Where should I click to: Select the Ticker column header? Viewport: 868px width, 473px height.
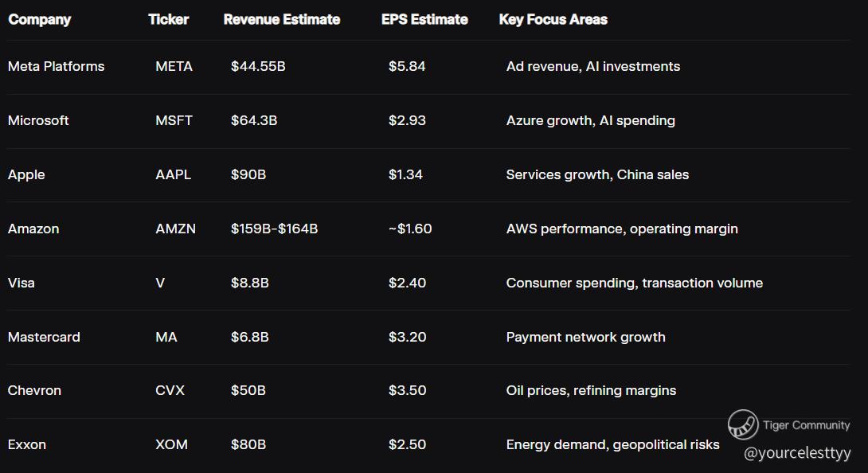[168, 19]
